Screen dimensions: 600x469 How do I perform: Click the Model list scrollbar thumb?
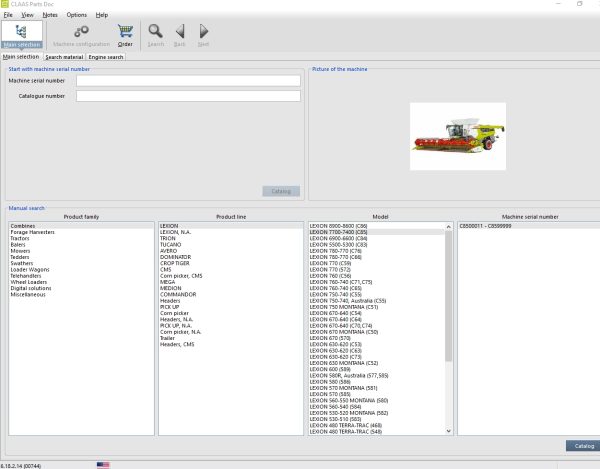click(x=448, y=296)
